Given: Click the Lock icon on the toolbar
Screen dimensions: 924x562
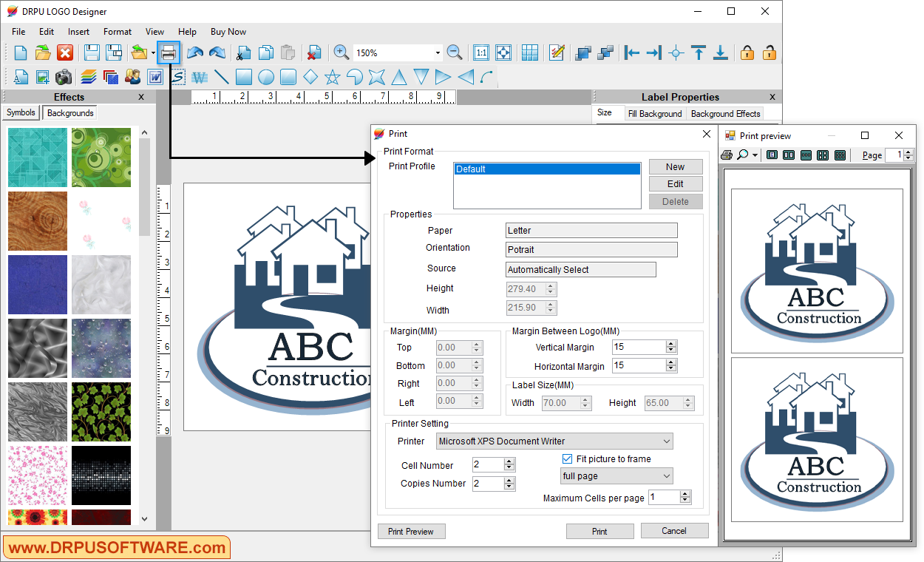Looking at the screenshot, I should [x=747, y=53].
